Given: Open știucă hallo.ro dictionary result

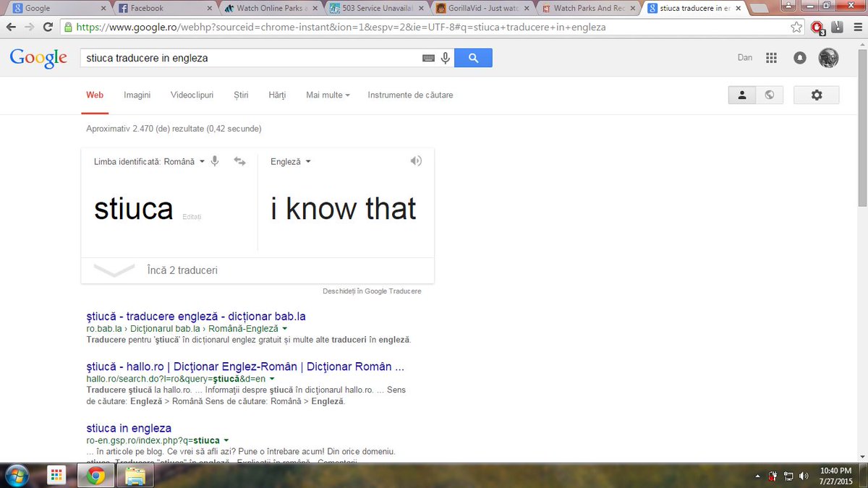Looking at the screenshot, I should pos(245,367).
